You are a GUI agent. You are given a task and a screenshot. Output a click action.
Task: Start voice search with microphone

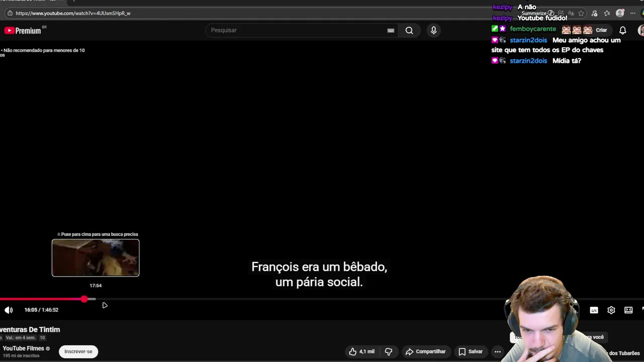(x=434, y=30)
